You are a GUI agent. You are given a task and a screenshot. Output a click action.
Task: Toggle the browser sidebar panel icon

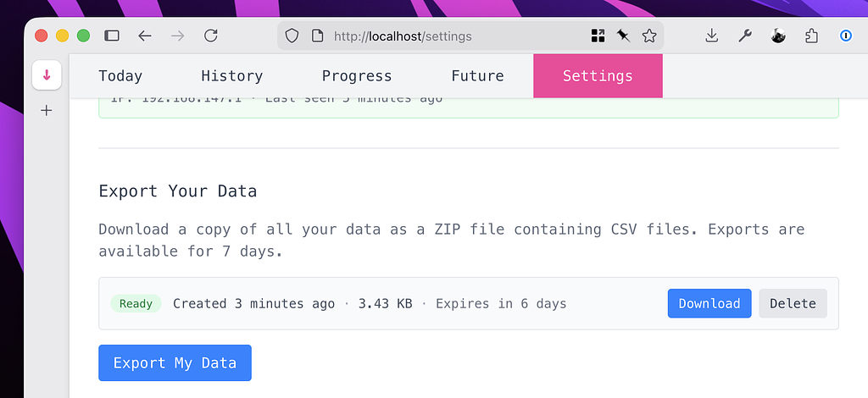coord(112,36)
